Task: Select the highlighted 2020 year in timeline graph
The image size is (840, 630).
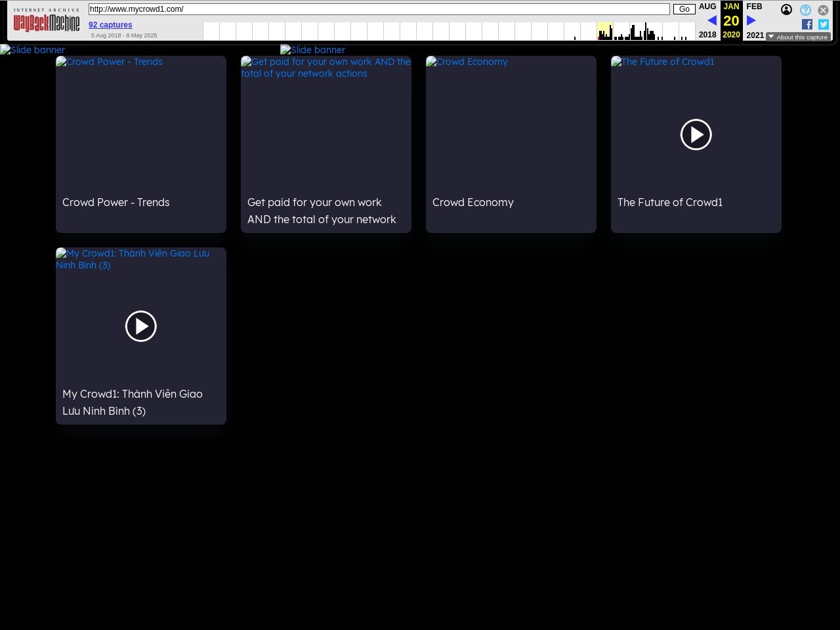Action: point(605,31)
